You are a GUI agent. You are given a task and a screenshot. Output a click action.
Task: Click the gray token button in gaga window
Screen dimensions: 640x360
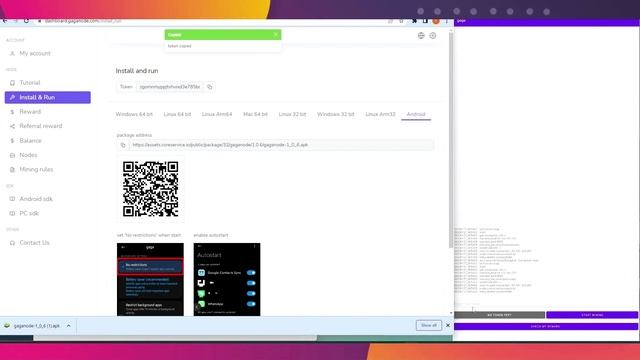click(499, 315)
